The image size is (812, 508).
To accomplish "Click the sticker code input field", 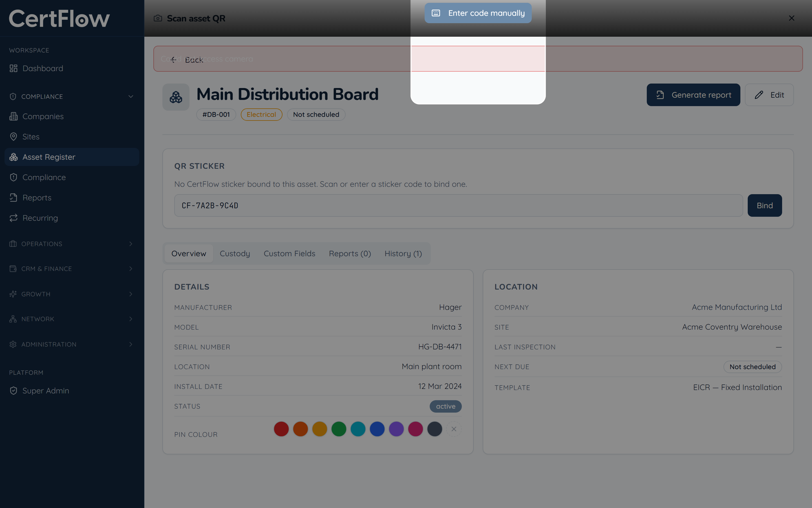I will tap(458, 206).
